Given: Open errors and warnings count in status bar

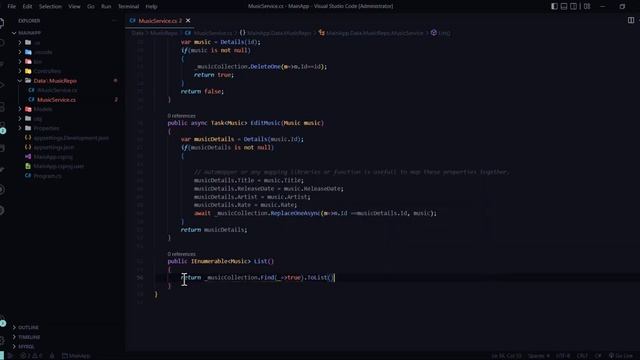Looking at the screenshot, I should point(31,356).
